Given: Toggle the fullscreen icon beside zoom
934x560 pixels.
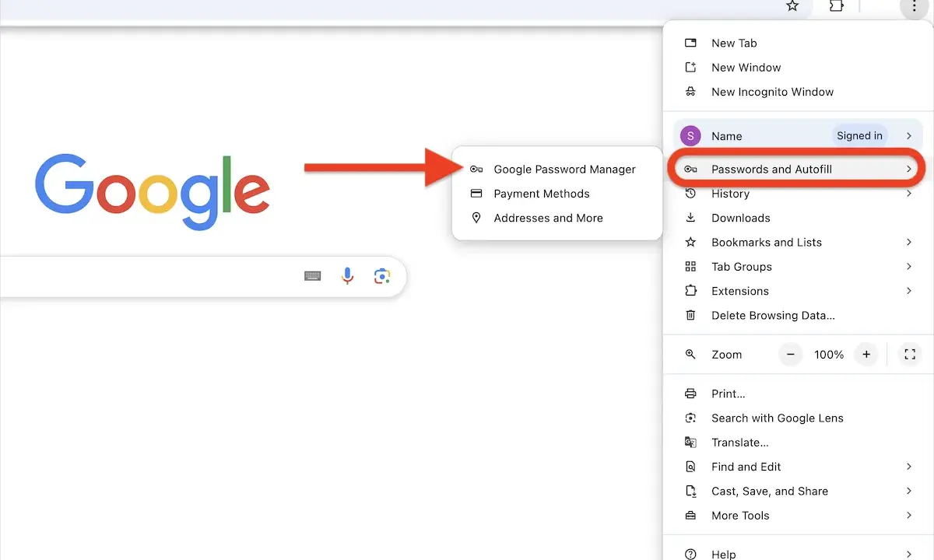Looking at the screenshot, I should coord(909,355).
